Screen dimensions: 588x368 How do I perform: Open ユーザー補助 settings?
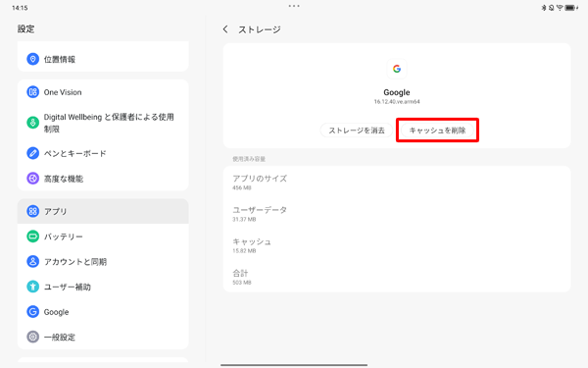pyautogui.click(x=103, y=287)
